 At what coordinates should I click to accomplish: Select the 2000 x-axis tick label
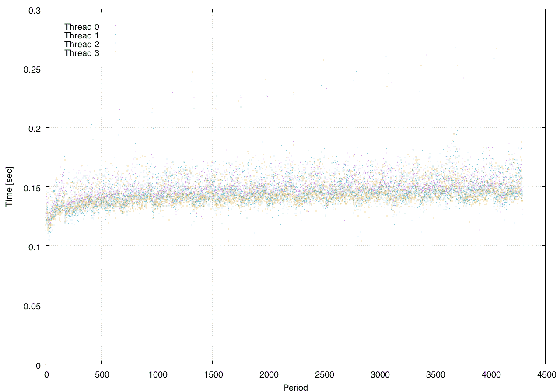click(x=268, y=374)
